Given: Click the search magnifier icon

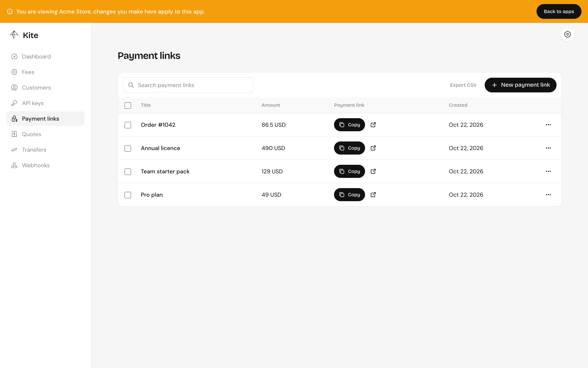Looking at the screenshot, I should (131, 85).
